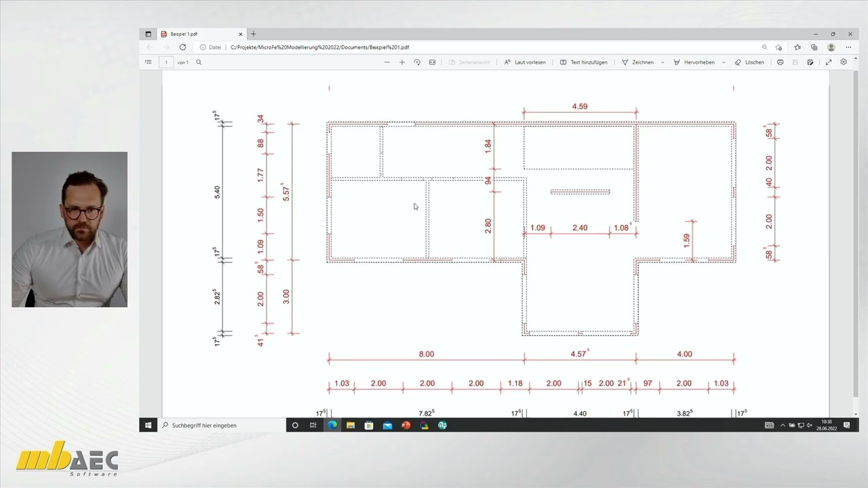Open PDF viewer settings gear
The image size is (868, 488).
[x=844, y=62]
